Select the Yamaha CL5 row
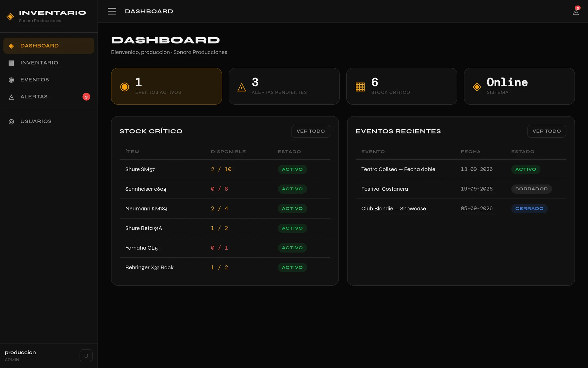Screen dimensions: 588x368 (225, 248)
